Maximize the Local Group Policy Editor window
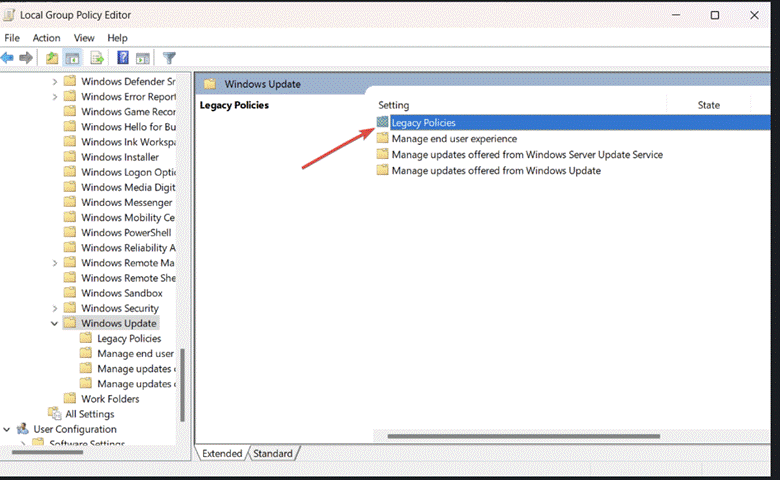Image resolution: width=780 pixels, height=480 pixels. (x=714, y=15)
